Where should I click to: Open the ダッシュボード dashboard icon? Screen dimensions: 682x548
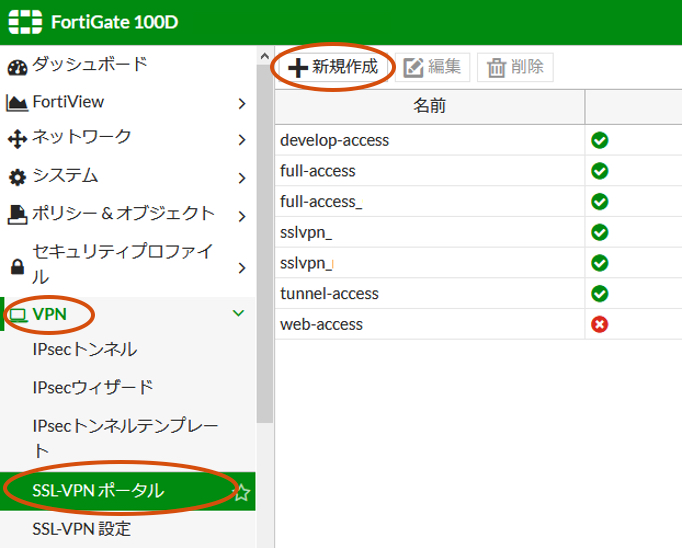(x=17, y=67)
